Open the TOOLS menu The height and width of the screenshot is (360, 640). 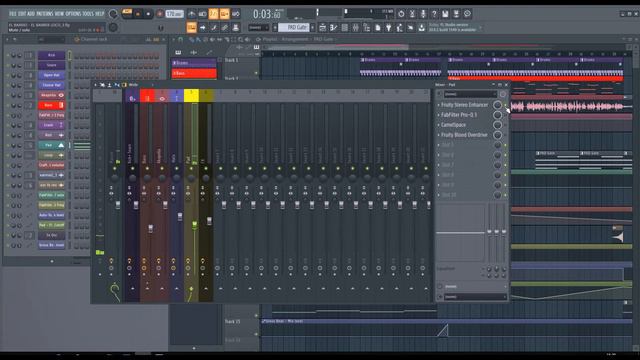click(x=88, y=13)
